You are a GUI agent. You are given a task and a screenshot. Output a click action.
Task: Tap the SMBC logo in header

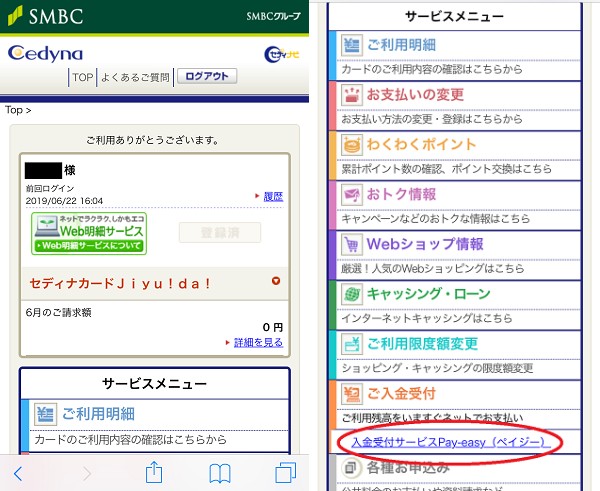pyautogui.click(x=45, y=16)
